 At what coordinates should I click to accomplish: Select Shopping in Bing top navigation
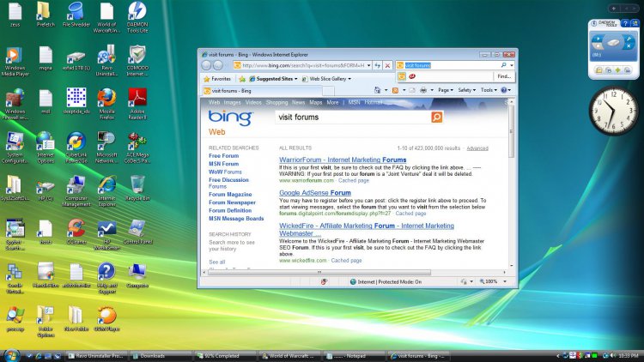[x=276, y=103]
